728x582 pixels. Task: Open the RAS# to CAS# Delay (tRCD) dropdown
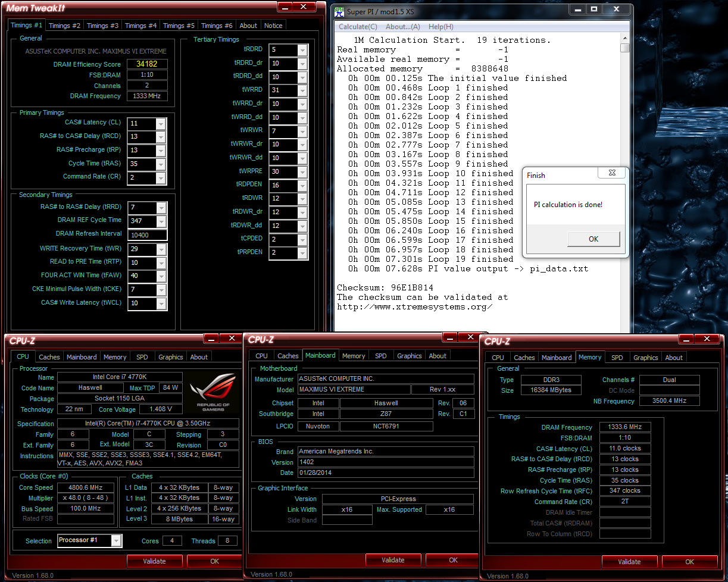pos(161,137)
